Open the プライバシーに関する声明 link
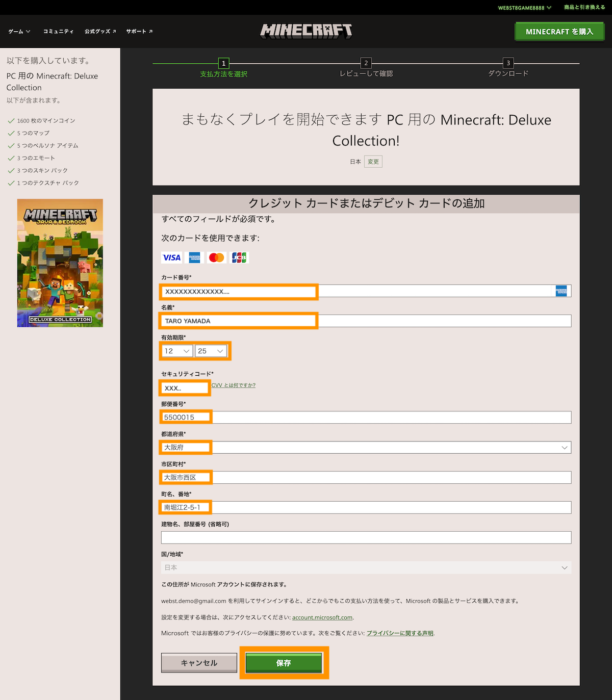This screenshot has width=612, height=700. point(400,633)
